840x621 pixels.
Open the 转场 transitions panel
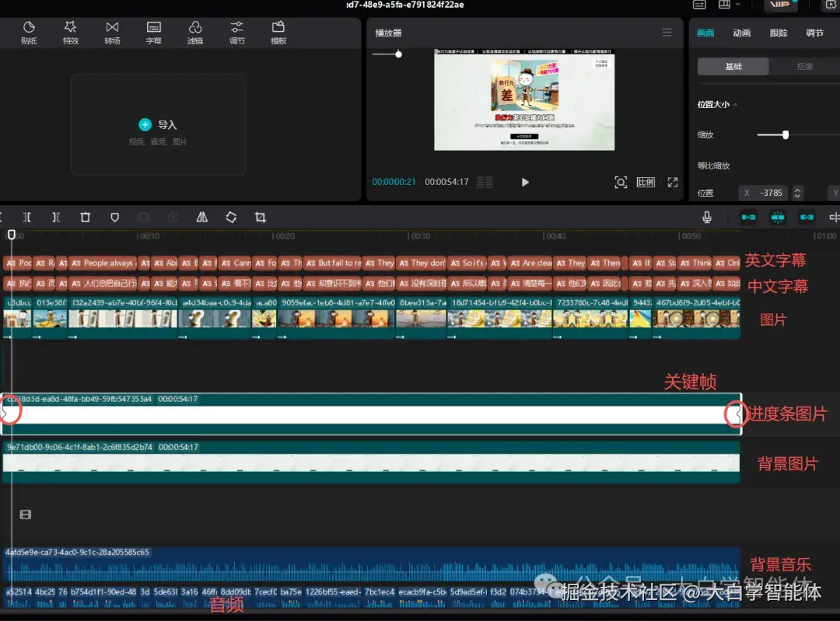click(112, 33)
